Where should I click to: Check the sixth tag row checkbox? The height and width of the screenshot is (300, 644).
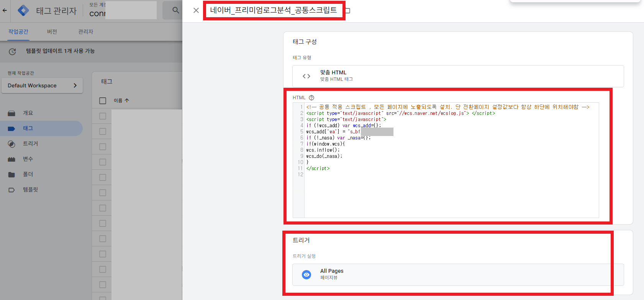coord(103,193)
